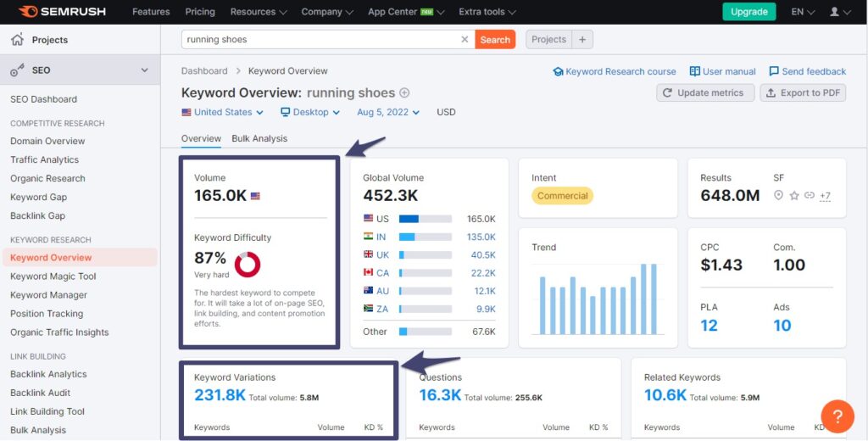
Task: Click the Semrush logo
Action: click(61, 12)
